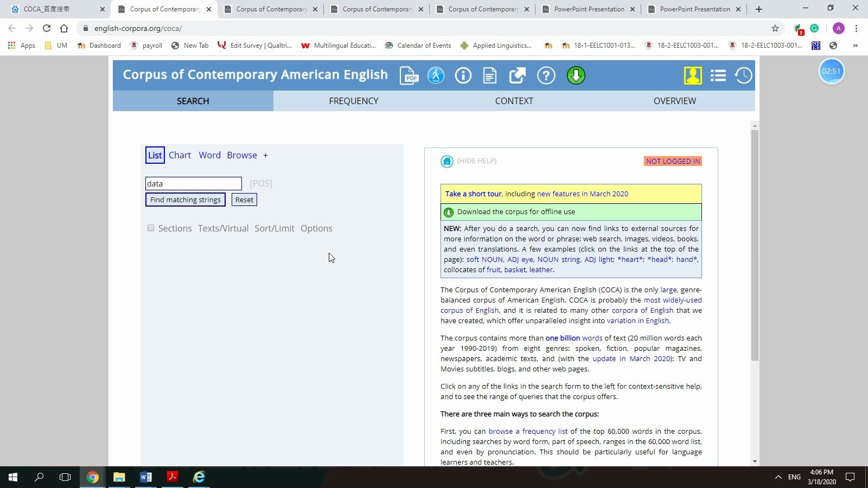
Task: Open new features in March 2020 link
Action: (x=583, y=194)
